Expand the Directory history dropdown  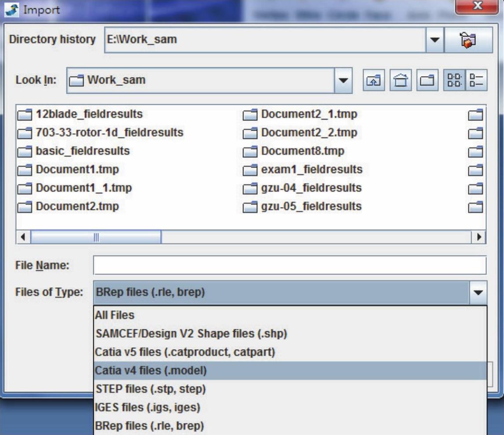point(434,40)
